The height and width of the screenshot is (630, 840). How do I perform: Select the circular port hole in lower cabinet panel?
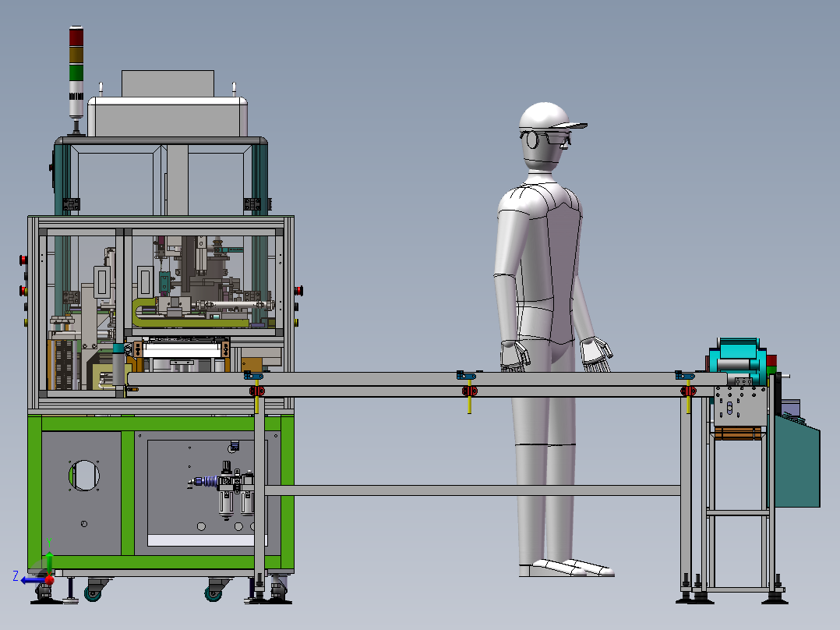point(84,475)
